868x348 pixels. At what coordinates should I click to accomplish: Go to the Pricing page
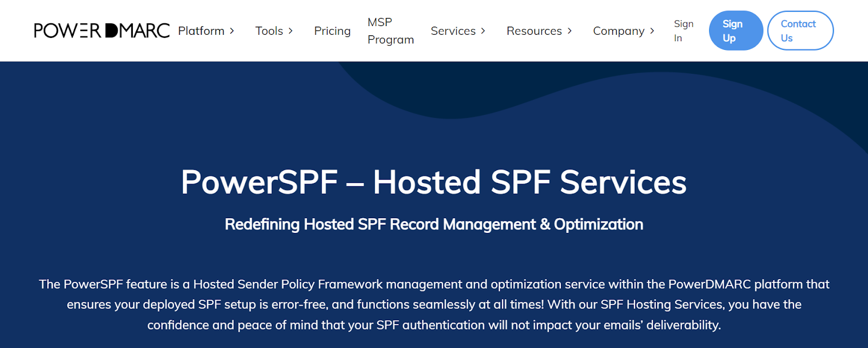coord(332,31)
